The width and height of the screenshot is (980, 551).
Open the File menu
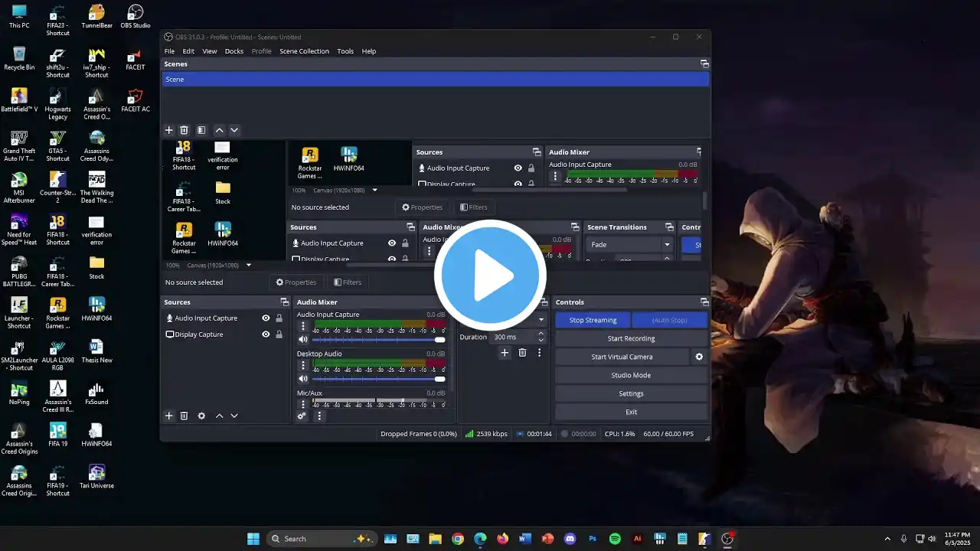point(169,51)
